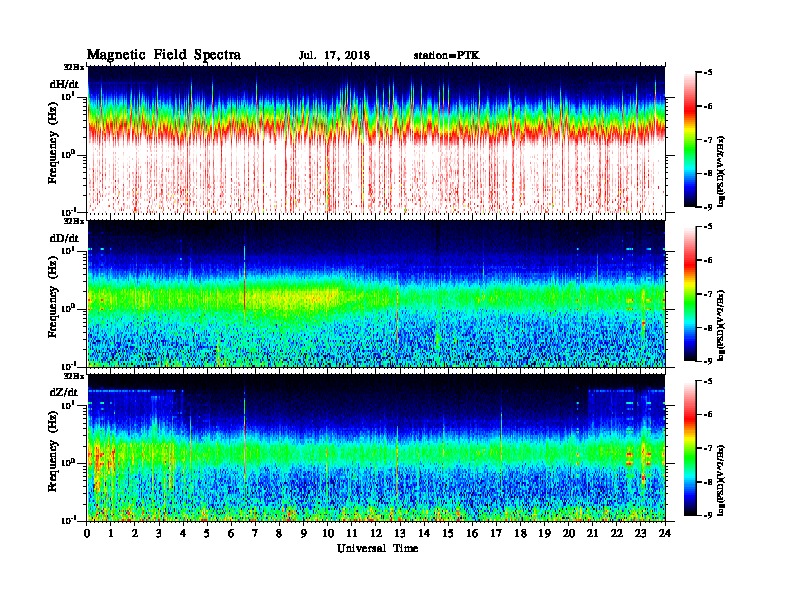Click the hour '3' tick label

tap(159, 533)
